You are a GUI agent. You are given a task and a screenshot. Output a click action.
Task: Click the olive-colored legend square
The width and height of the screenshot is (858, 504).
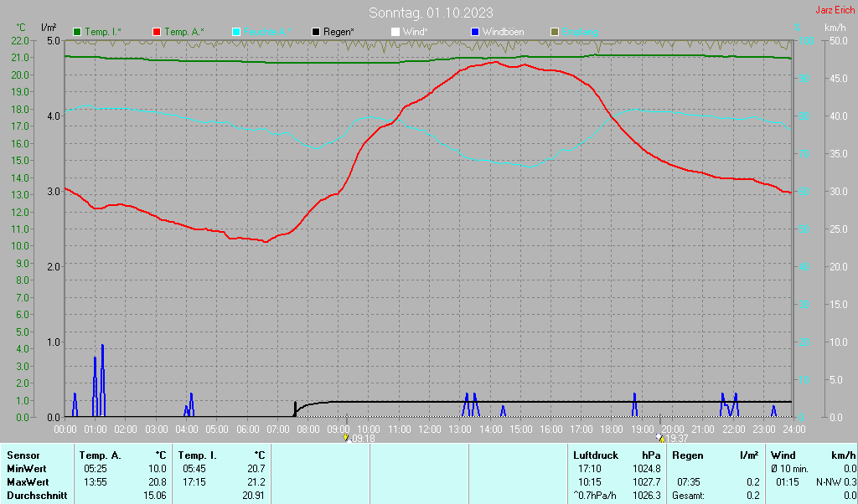coord(555,32)
